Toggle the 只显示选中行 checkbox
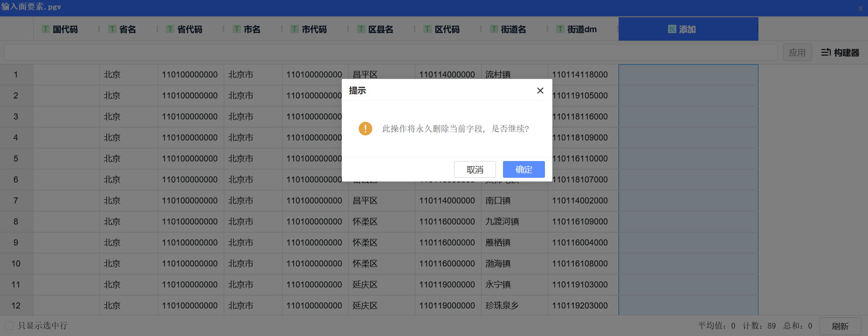The height and width of the screenshot is (336, 868). 9,326
